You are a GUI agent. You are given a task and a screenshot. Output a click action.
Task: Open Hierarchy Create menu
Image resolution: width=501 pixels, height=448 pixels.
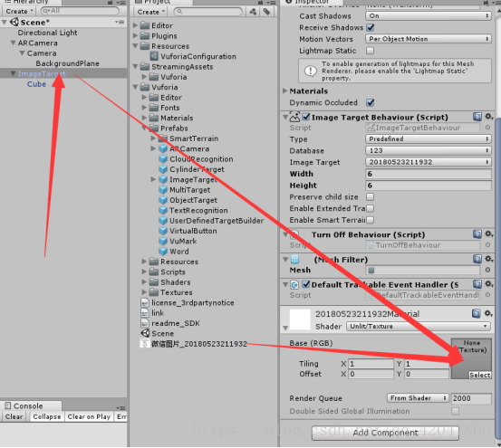(19, 11)
